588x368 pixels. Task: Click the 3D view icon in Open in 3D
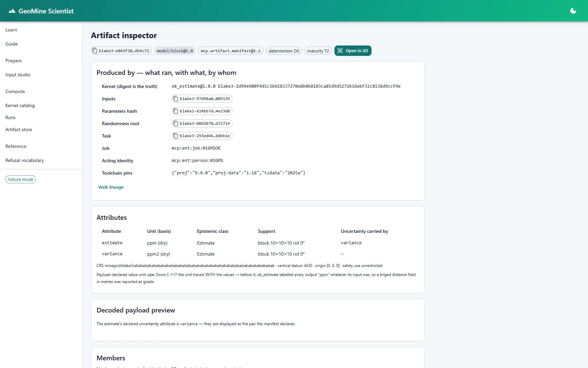(340, 51)
